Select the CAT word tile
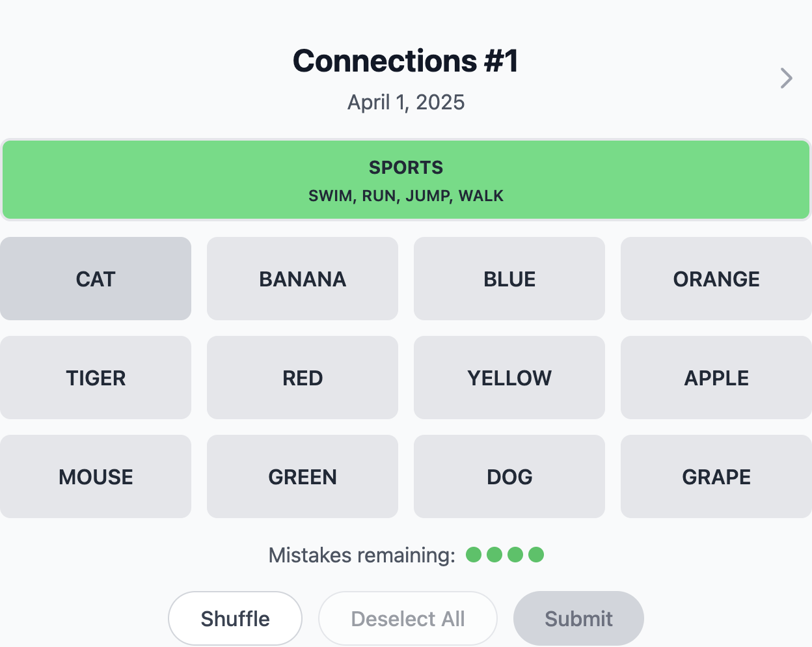The height and width of the screenshot is (647, 812). pyautogui.click(x=96, y=279)
